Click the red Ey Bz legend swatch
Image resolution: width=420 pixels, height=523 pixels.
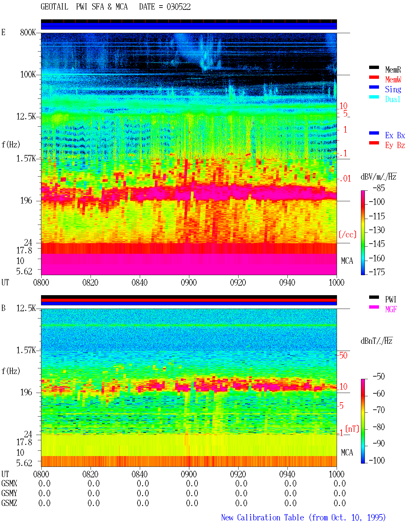374,143
